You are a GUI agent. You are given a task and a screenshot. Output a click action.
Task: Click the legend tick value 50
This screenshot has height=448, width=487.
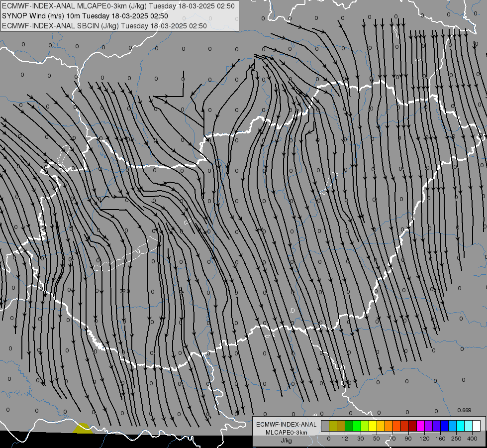(x=377, y=439)
